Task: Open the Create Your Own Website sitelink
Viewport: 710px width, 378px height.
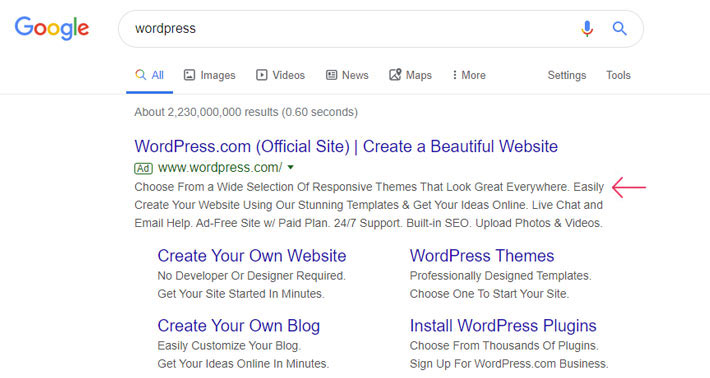Action: [252, 256]
